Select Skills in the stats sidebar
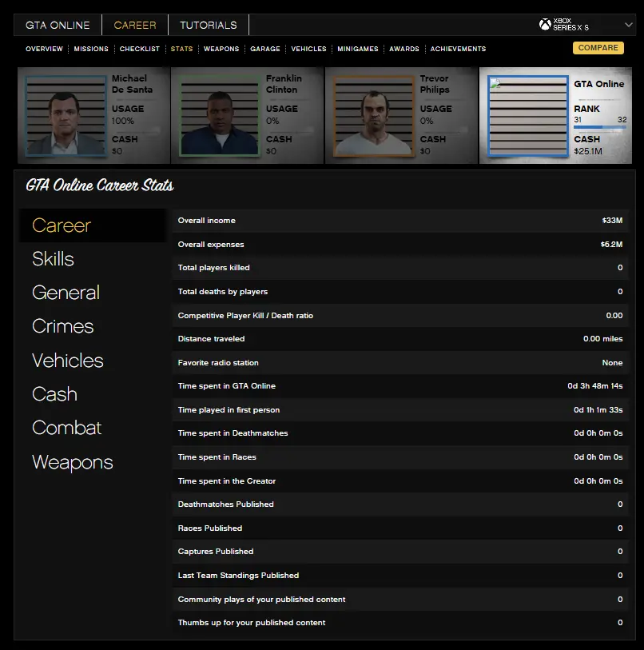The width and height of the screenshot is (644, 650). pos(53,259)
